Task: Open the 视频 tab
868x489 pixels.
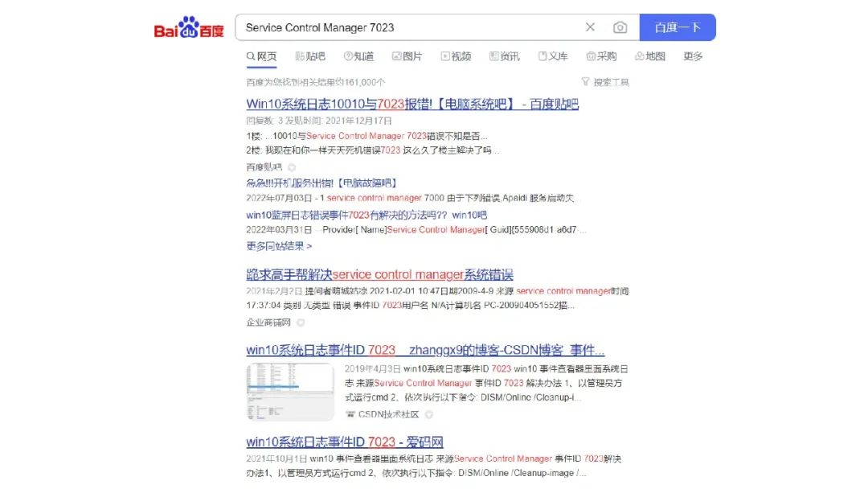Action: pyautogui.click(x=456, y=56)
